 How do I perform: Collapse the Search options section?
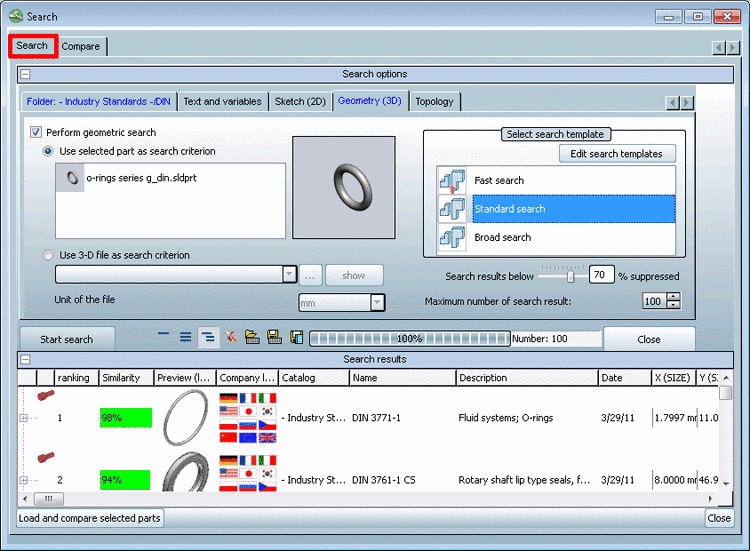[26, 74]
